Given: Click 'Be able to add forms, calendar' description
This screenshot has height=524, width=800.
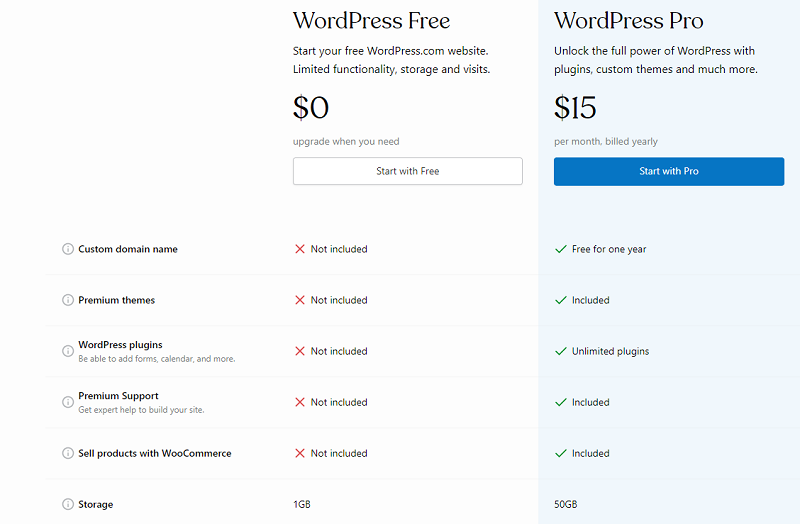Looking at the screenshot, I should point(157,359).
